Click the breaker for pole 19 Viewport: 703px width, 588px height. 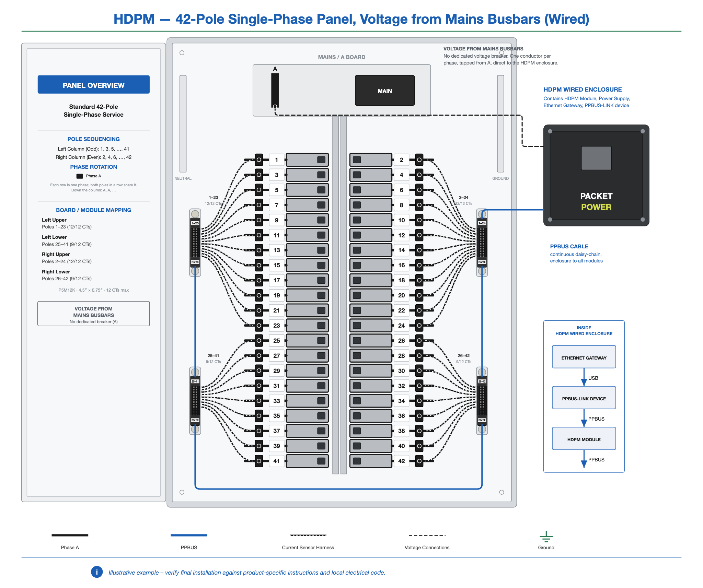click(307, 295)
